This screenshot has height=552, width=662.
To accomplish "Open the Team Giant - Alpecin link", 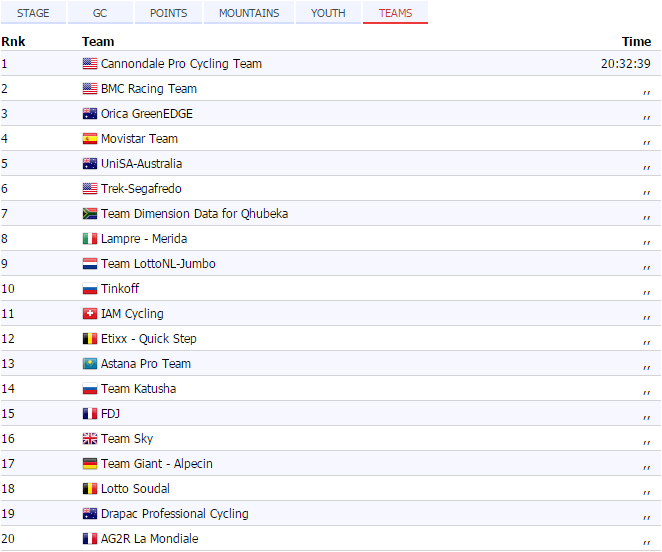I will click(157, 464).
